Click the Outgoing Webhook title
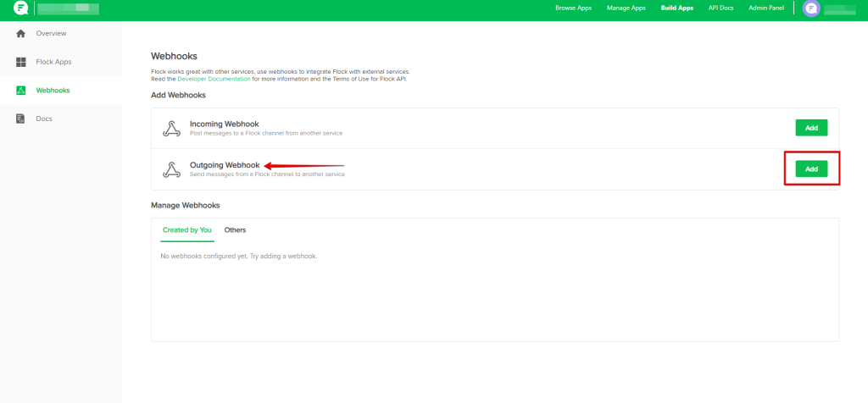The height and width of the screenshot is (403, 868). [224, 165]
